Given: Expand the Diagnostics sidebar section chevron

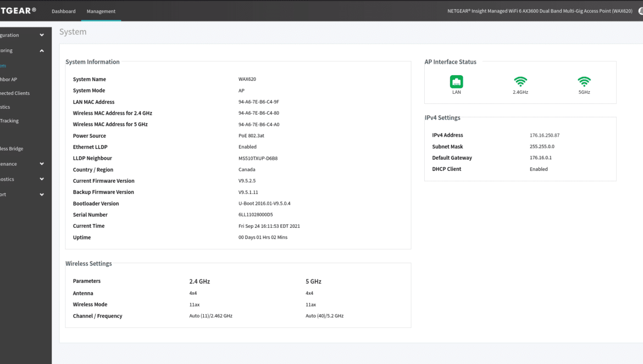Looking at the screenshot, I should tap(42, 179).
